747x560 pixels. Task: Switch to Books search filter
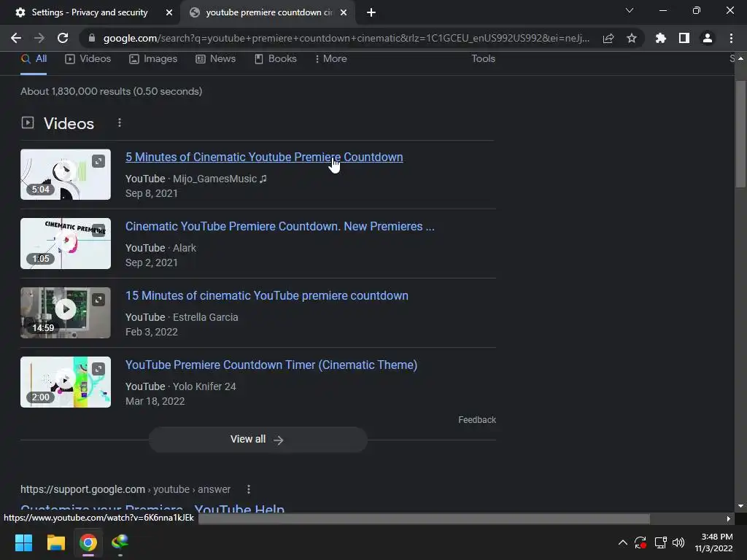[x=275, y=59]
